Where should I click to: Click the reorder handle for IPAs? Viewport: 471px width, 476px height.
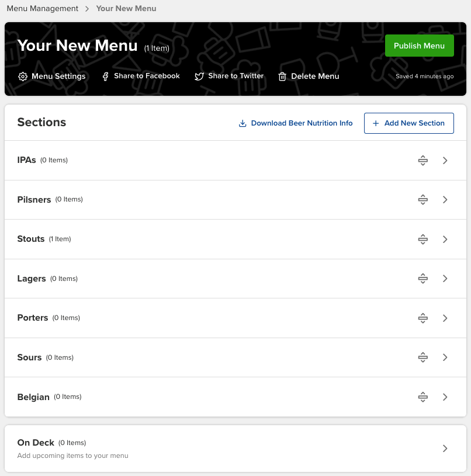click(422, 160)
